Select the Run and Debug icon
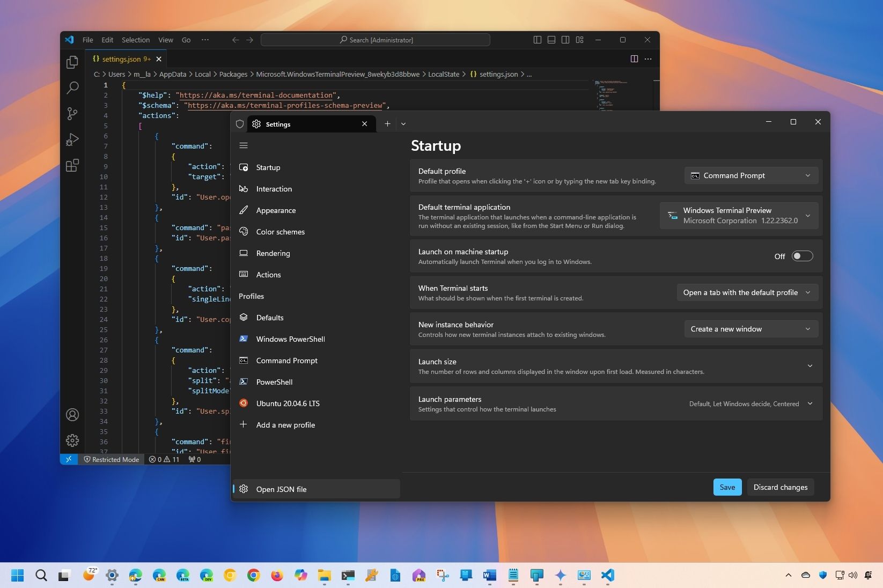Screen dimensions: 883x588 72,139
